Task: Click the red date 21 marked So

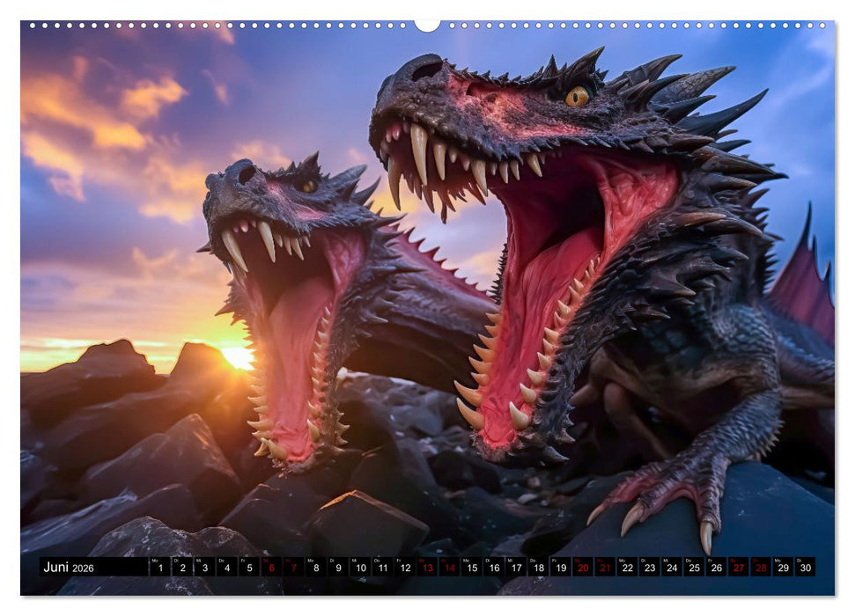Action: (603, 568)
